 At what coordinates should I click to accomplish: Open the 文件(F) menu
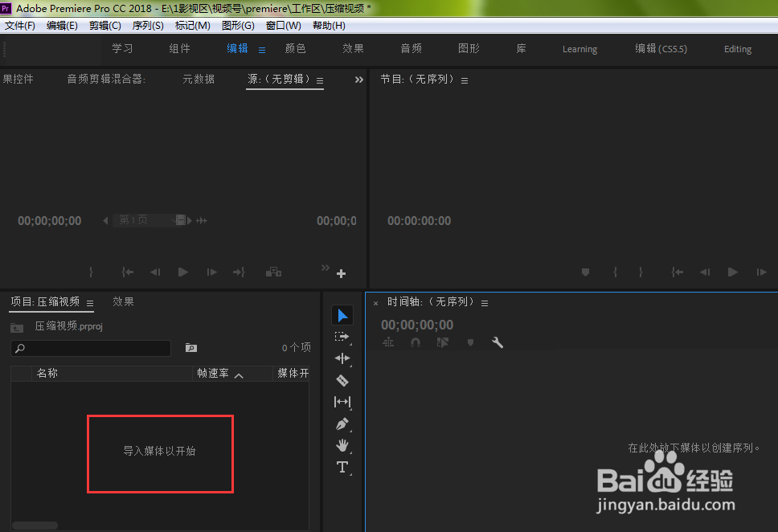tap(20, 25)
